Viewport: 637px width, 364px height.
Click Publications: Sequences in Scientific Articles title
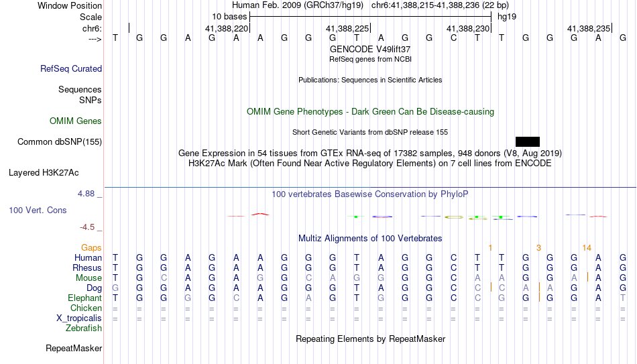[370, 80]
